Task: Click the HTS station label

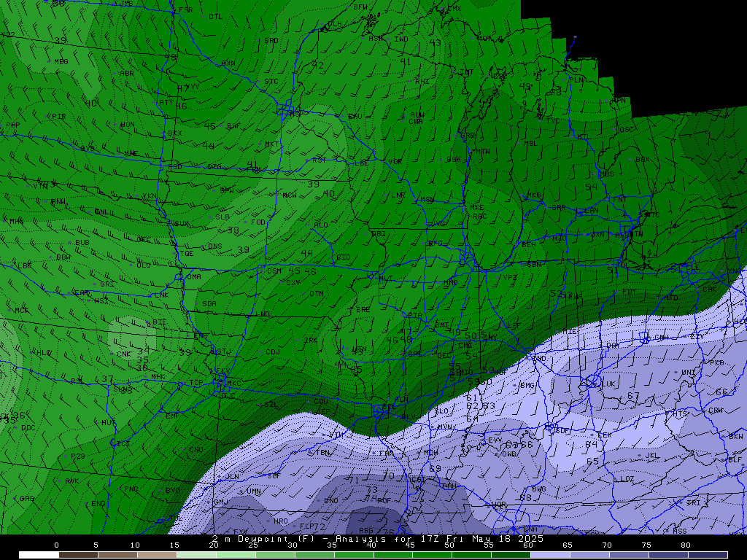Action: 680,414
